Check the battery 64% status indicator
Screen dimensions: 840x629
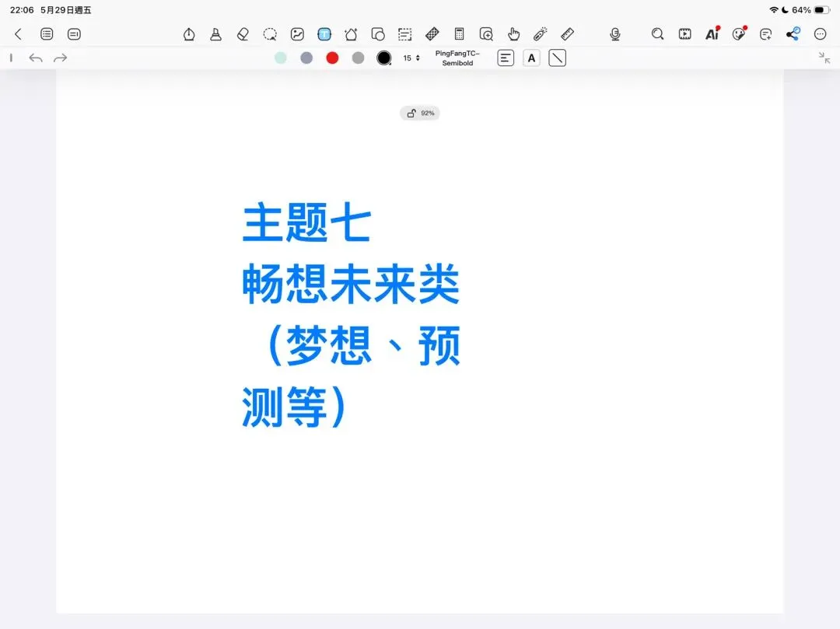pos(810,10)
